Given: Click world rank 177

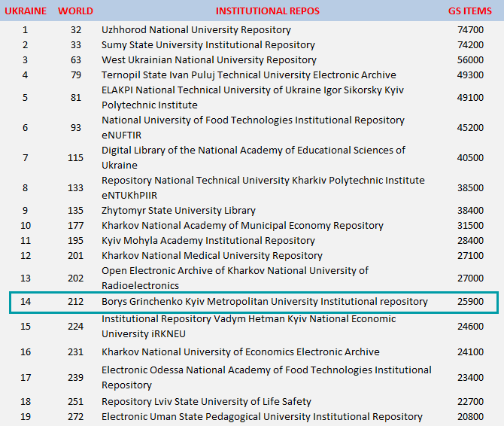Looking at the screenshot, I should click(75, 226).
